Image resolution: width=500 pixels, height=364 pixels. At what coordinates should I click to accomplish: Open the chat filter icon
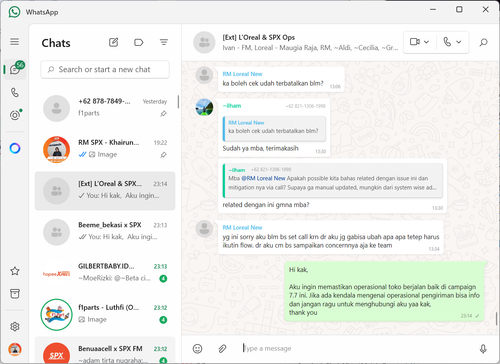[164, 42]
